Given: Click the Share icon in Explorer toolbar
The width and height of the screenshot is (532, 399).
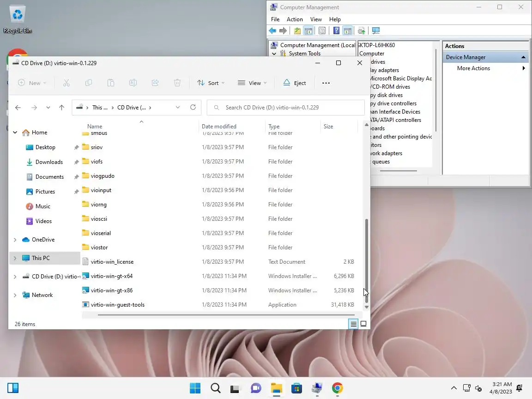Looking at the screenshot, I should [155, 83].
